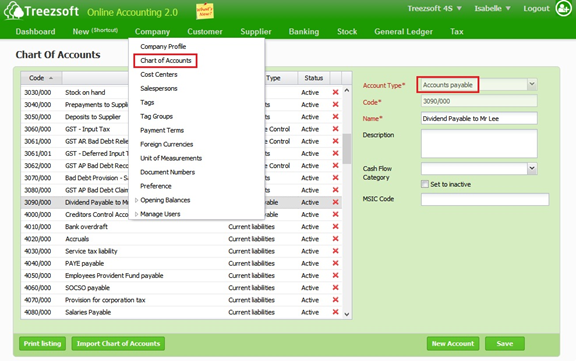Open the Customer menu
This screenshot has height=361, width=576.
(x=205, y=32)
